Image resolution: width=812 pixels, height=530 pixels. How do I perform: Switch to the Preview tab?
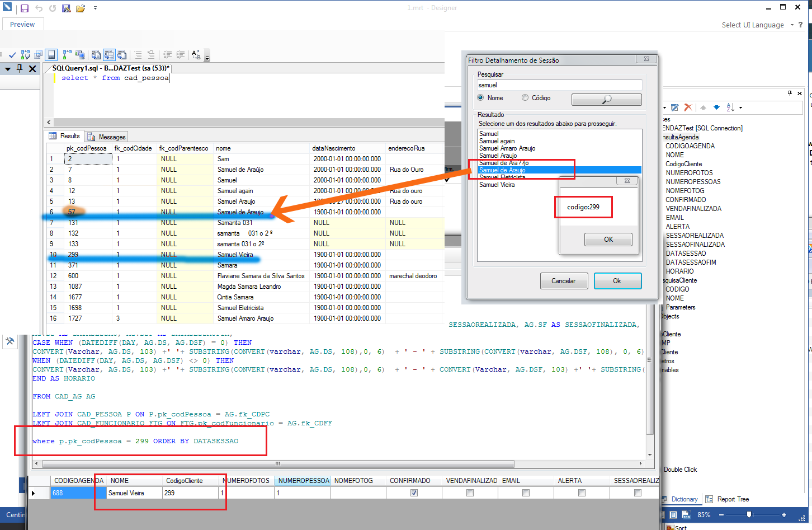point(22,24)
